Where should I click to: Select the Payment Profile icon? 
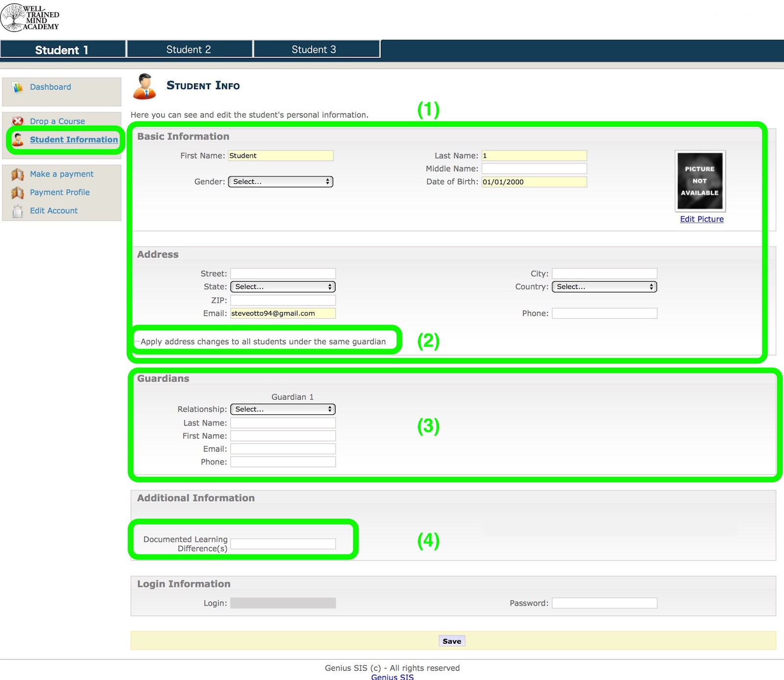[x=17, y=192]
